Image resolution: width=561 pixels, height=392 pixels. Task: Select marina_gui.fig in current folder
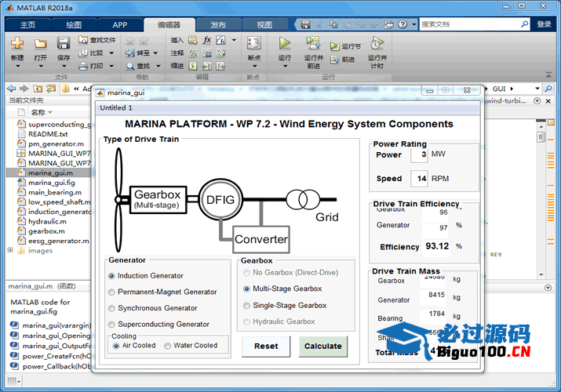(52, 183)
